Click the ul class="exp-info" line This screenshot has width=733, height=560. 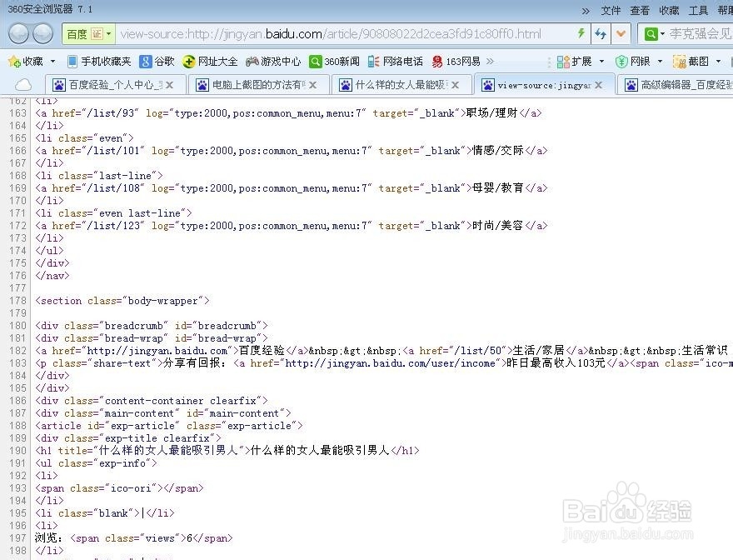pos(96,463)
